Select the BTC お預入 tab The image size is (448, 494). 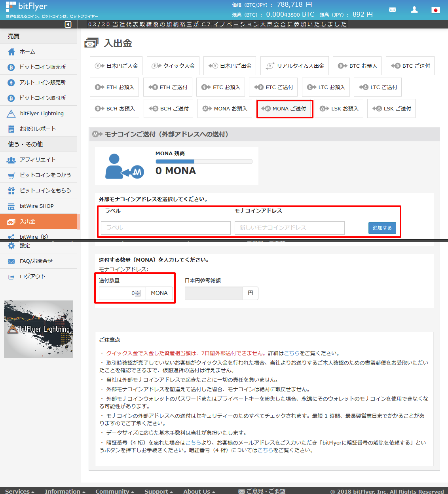click(x=357, y=66)
